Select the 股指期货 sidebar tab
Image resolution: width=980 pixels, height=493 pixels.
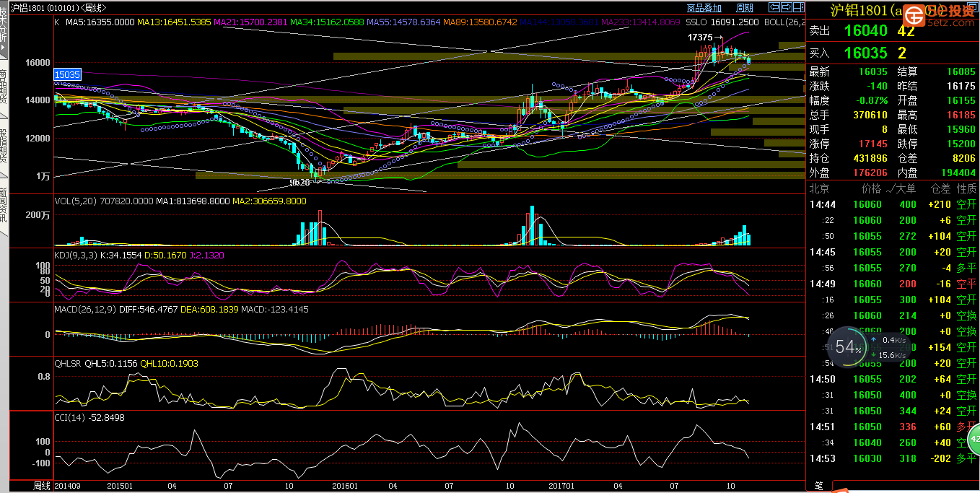click(x=4, y=148)
